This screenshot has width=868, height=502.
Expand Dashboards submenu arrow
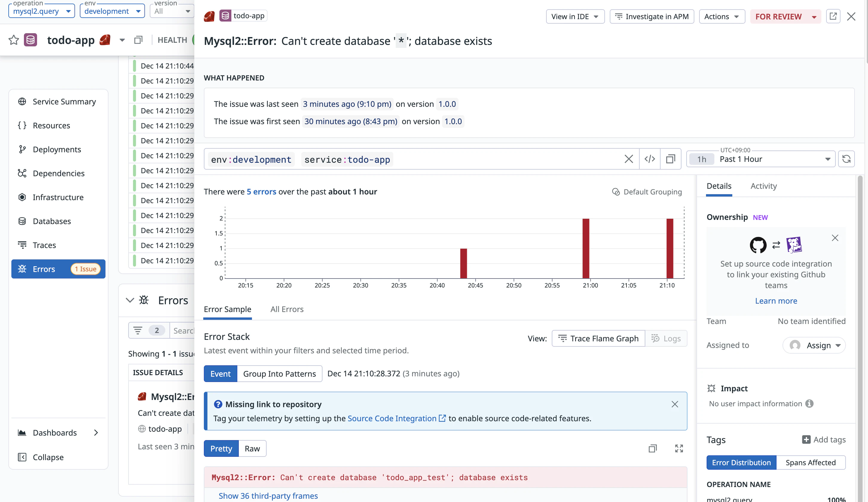(96, 433)
